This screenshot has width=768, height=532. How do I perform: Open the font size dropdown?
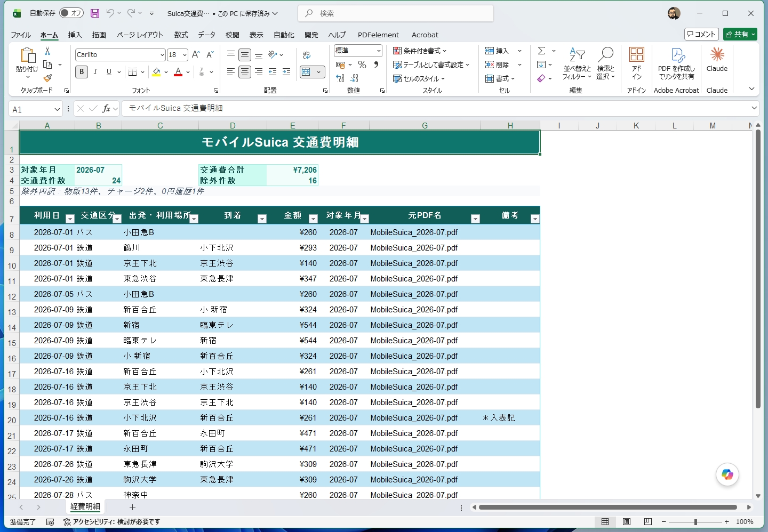point(185,55)
